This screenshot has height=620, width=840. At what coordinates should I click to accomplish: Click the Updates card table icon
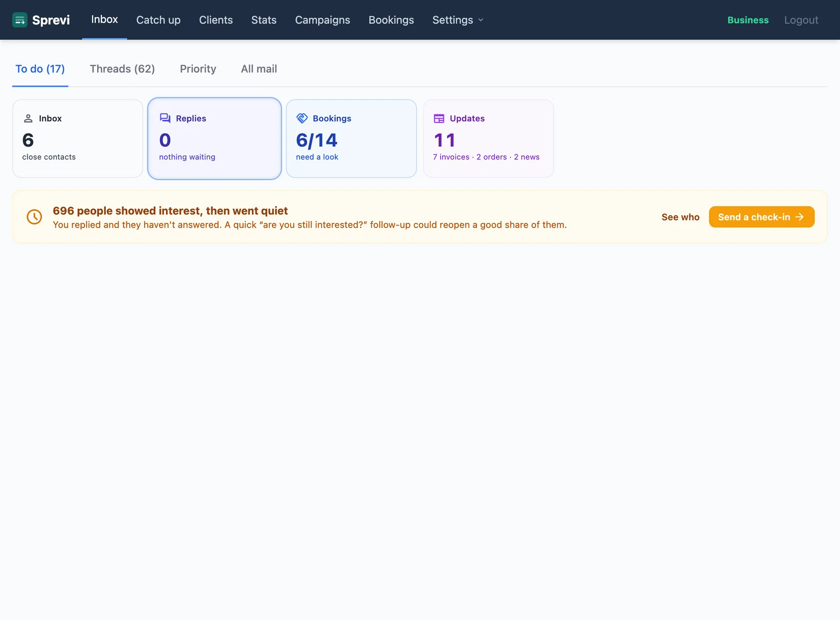pyautogui.click(x=439, y=118)
